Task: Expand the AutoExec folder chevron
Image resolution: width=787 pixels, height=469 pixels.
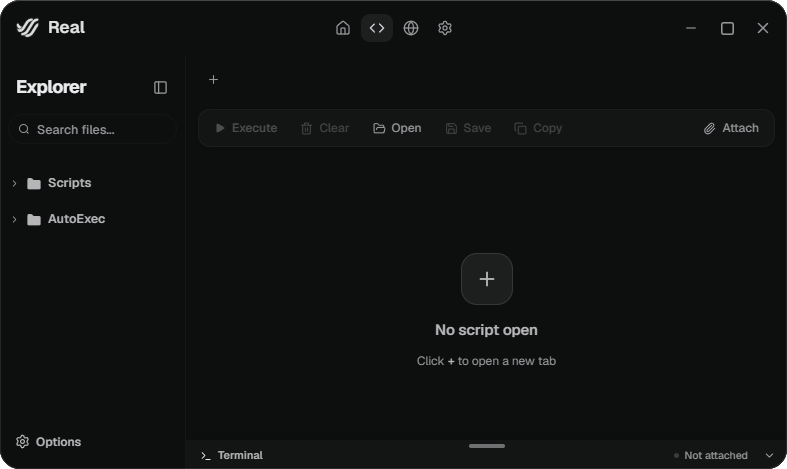Action: pyautogui.click(x=15, y=219)
